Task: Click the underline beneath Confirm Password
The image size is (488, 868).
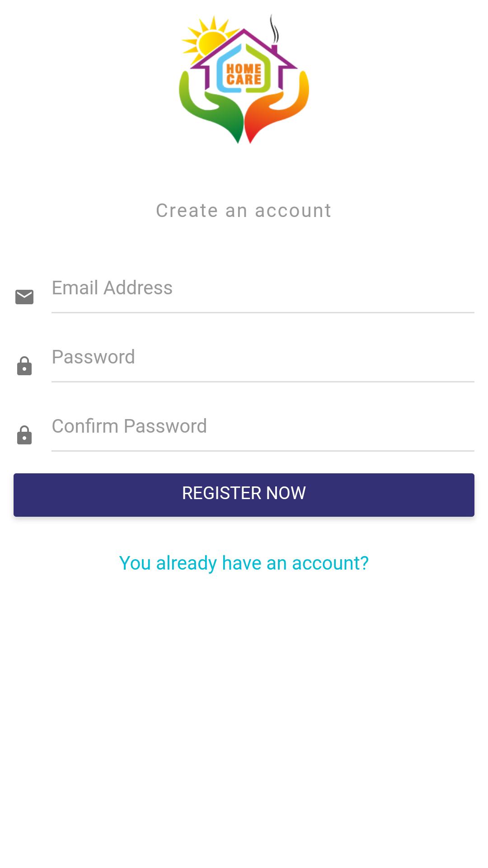Action: 262,451
